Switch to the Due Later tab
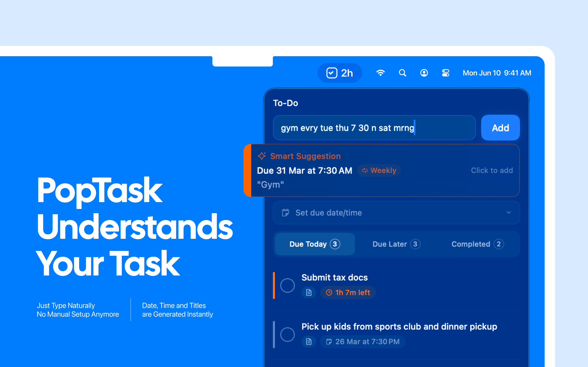Screen dimensions: 588x367 396,244
